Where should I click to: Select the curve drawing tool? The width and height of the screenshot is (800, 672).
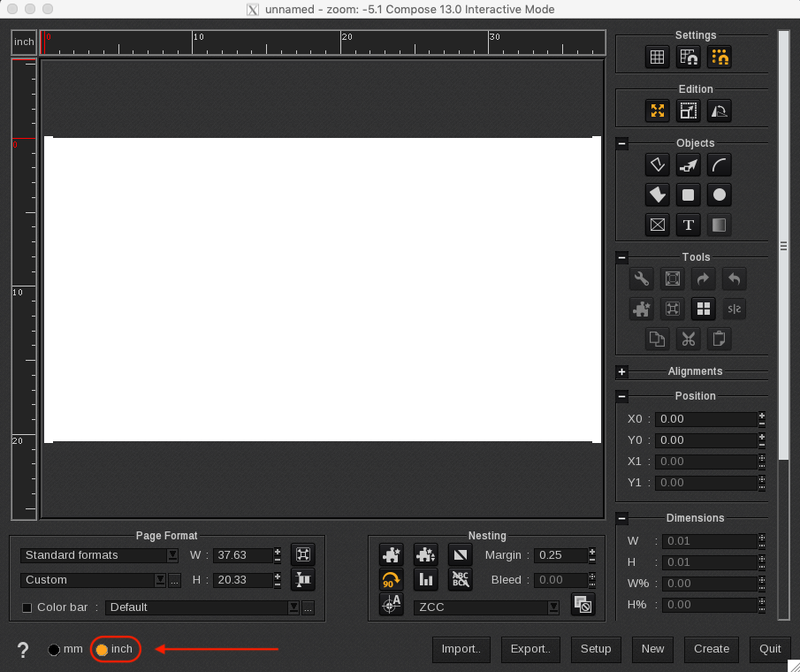pyautogui.click(x=719, y=164)
